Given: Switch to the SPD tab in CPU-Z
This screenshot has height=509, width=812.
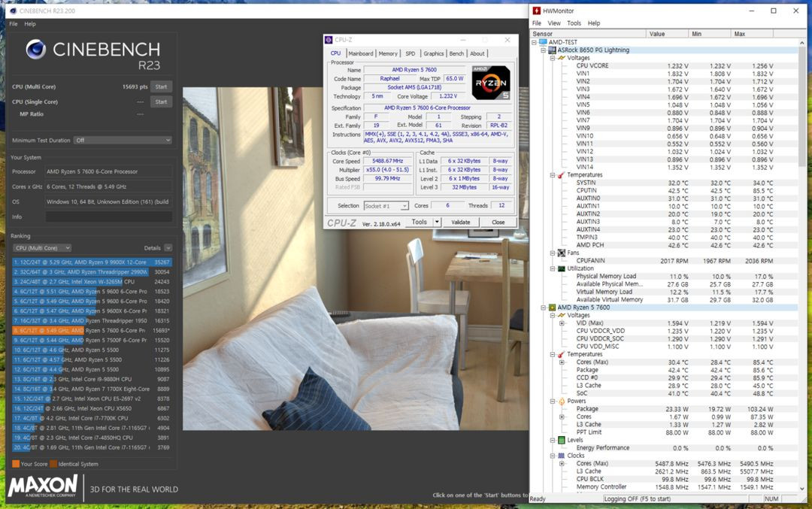Looking at the screenshot, I should pos(411,53).
